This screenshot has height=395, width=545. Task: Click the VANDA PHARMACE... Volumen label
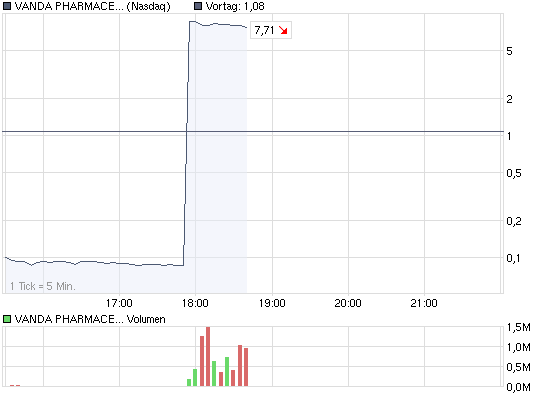tap(90, 319)
